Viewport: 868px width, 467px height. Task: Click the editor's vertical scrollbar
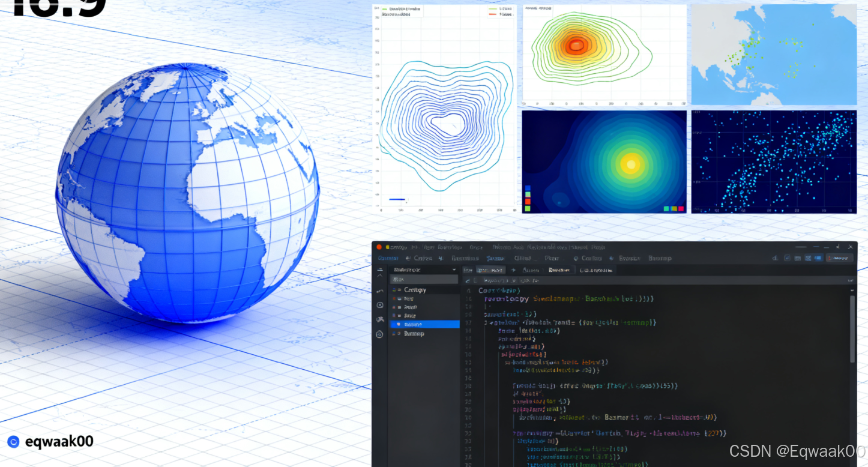(x=853, y=329)
